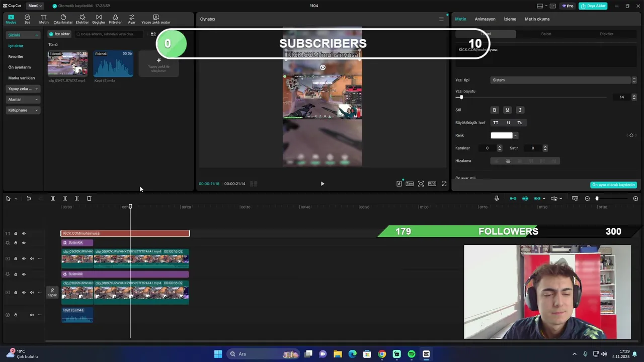Open the Ayar adjustment tab
This screenshot has width=644, height=362.
pyautogui.click(x=131, y=19)
